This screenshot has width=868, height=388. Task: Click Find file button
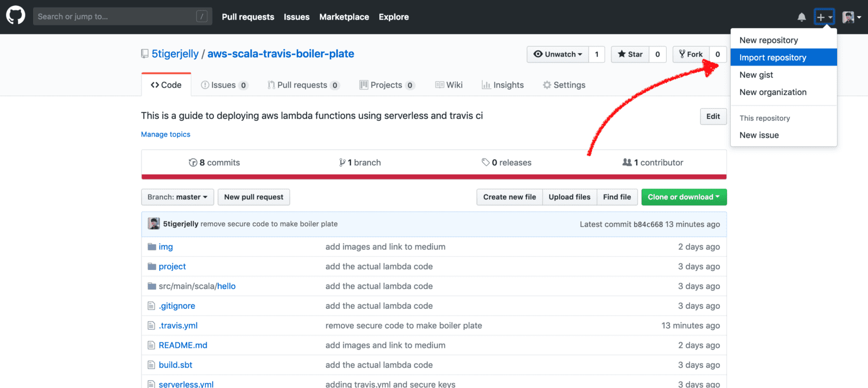tap(617, 197)
